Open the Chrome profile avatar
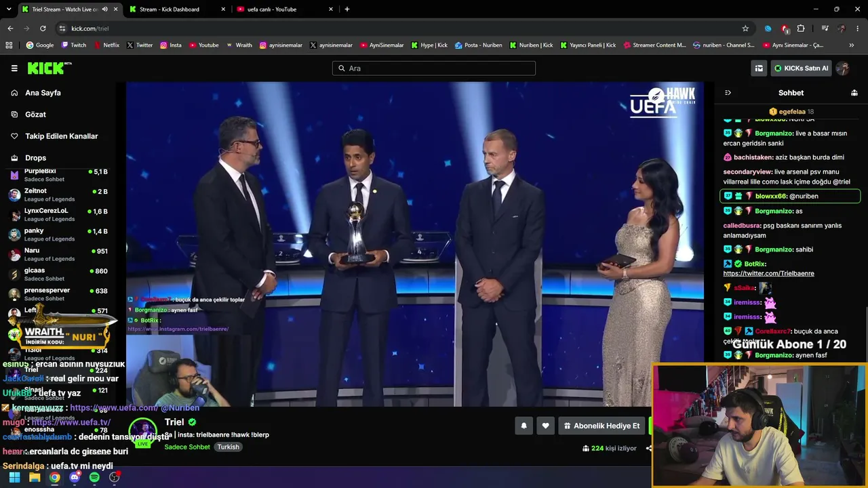The image size is (868, 488). (842, 28)
